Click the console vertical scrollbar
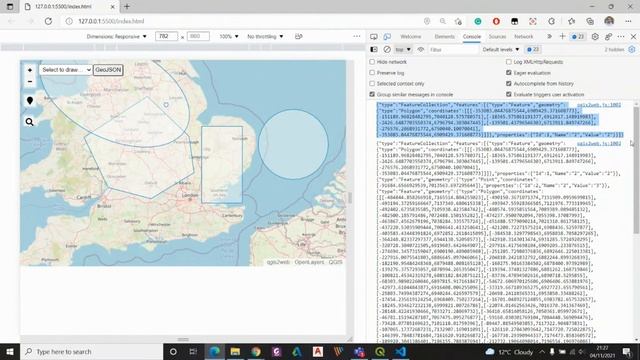Screen dimensions: 640x360 [x=636, y=170]
